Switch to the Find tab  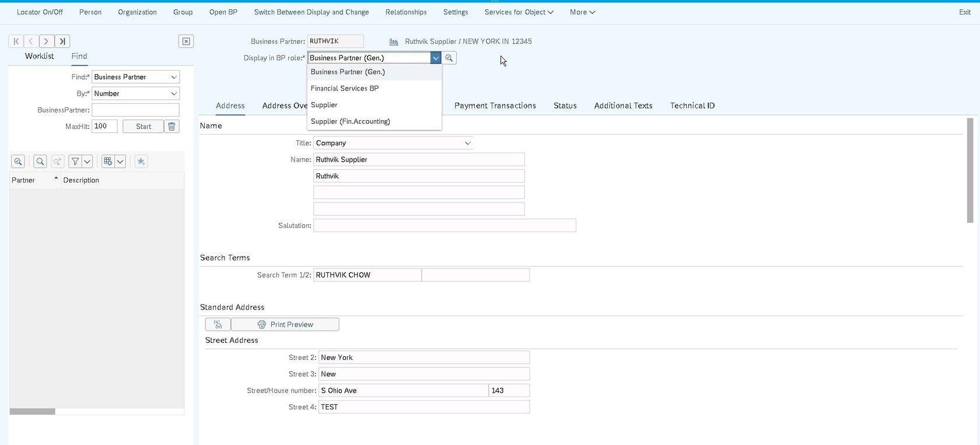[79, 56]
